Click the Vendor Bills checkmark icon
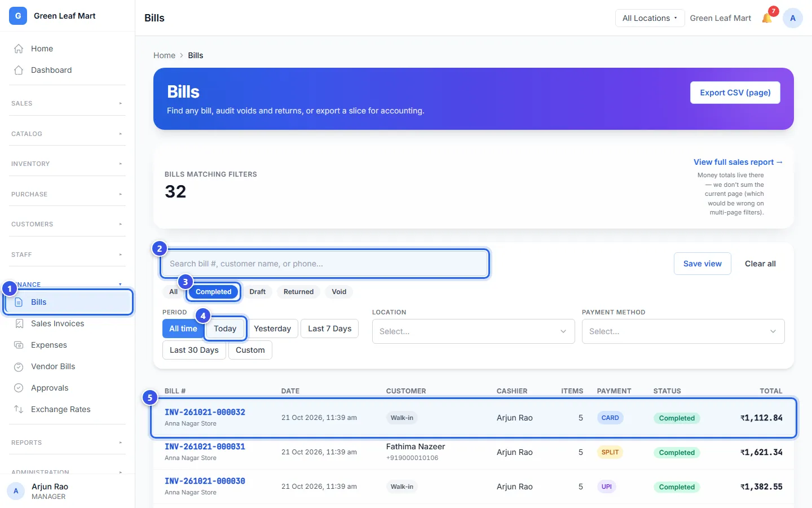This screenshot has height=508, width=812. click(19, 366)
